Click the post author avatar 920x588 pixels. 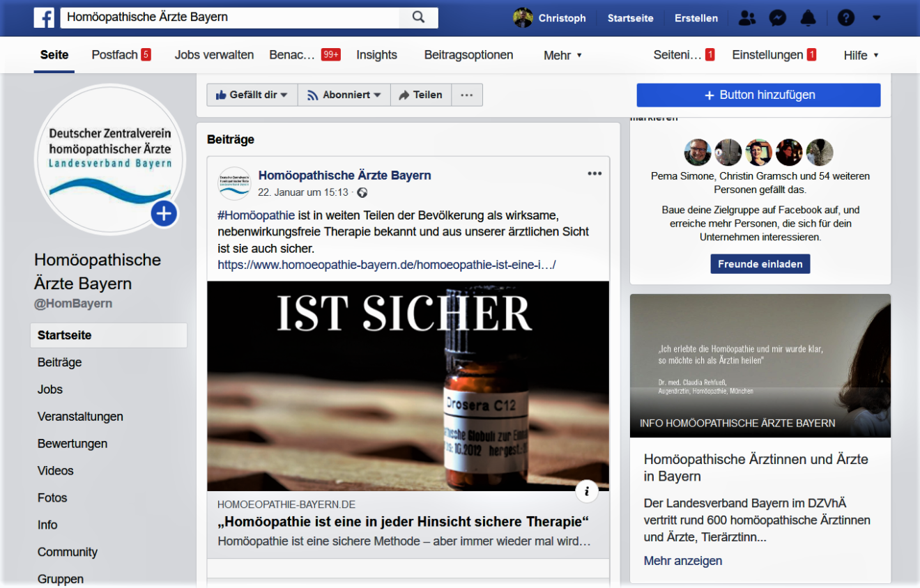click(x=234, y=183)
